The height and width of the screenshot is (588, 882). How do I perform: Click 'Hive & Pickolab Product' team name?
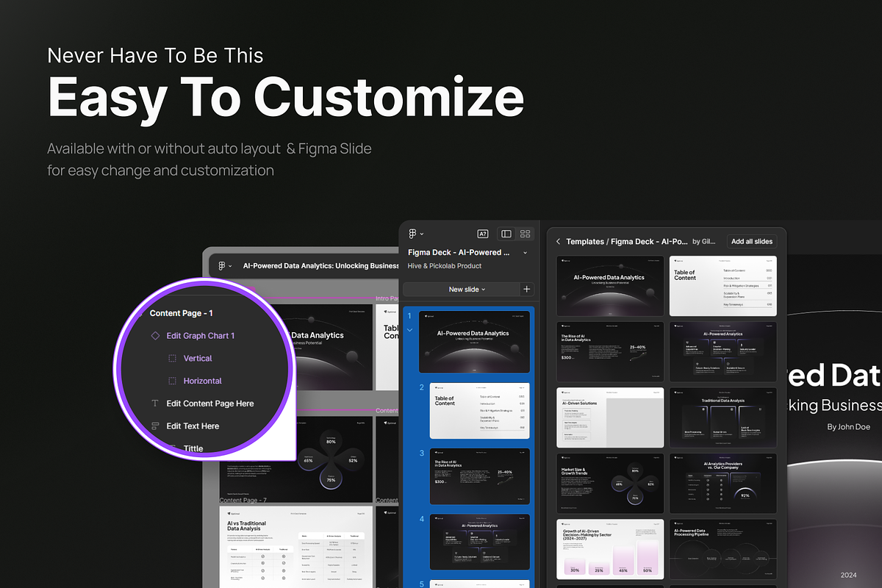(x=445, y=265)
